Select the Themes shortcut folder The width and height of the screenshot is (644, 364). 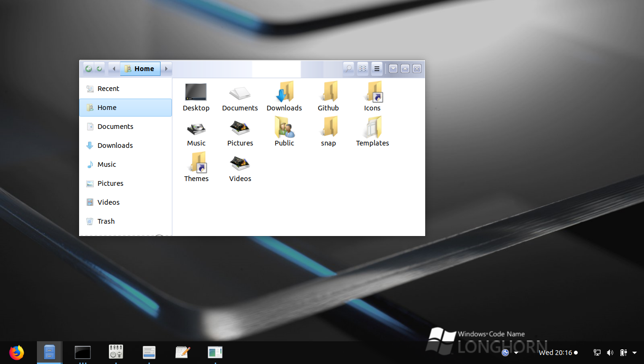[198, 163]
